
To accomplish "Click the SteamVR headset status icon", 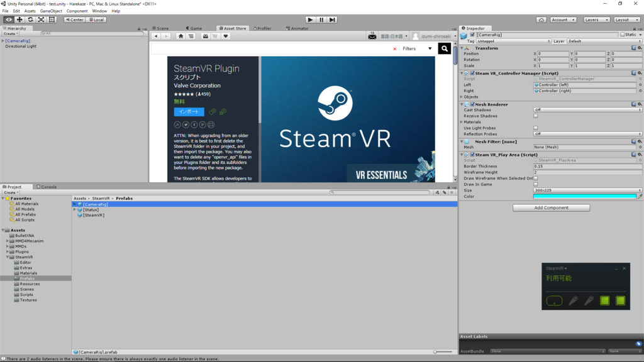I will [555, 301].
